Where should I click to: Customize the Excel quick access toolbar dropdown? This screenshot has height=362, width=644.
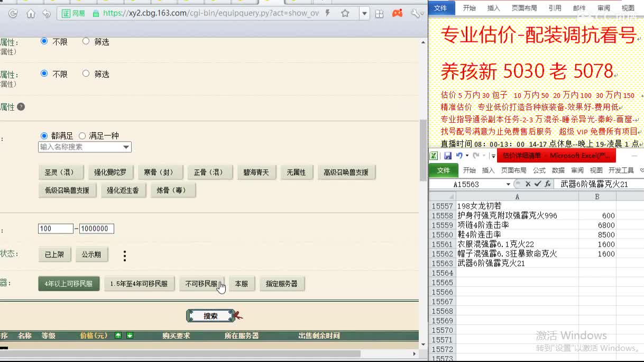(x=493, y=156)
